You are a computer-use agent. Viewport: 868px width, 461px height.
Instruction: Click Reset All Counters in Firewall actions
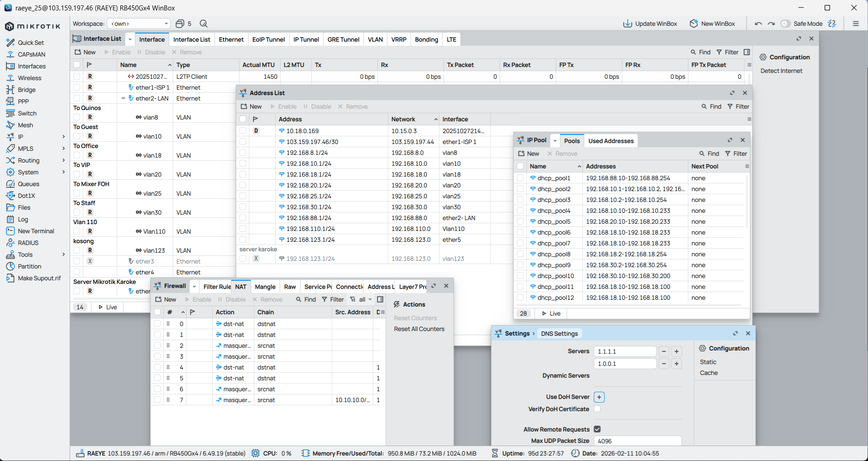coord(419,329)
